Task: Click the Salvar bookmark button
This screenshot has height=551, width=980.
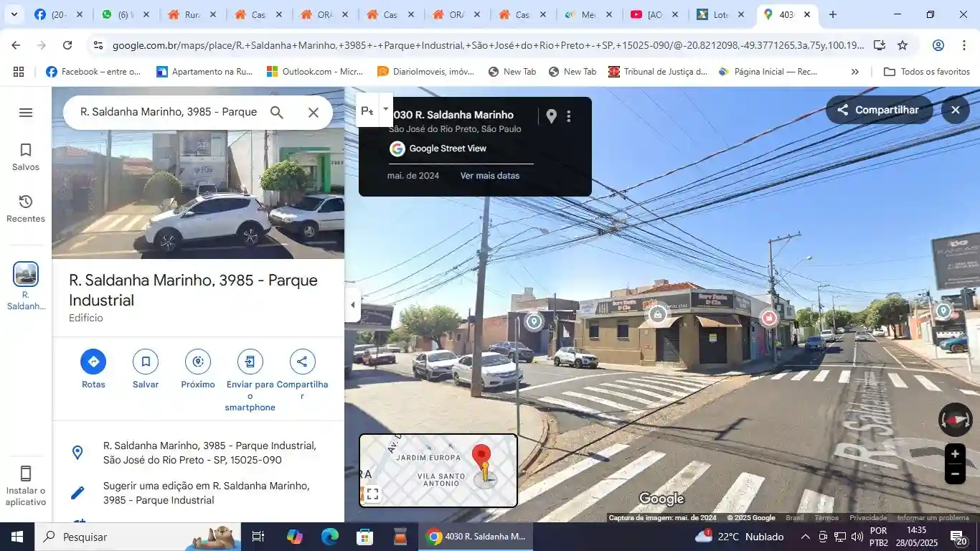Action: (x=146, y=369)
